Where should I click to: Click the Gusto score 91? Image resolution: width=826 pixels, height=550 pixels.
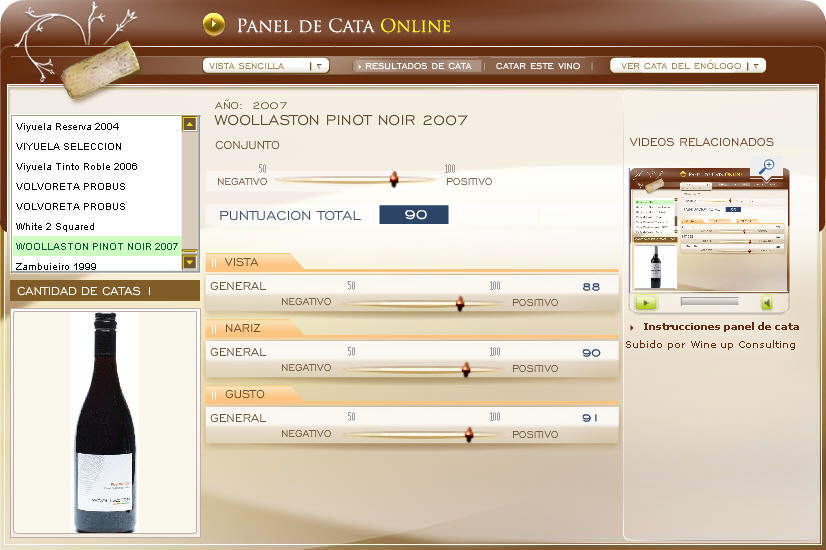tap(590, 418)
